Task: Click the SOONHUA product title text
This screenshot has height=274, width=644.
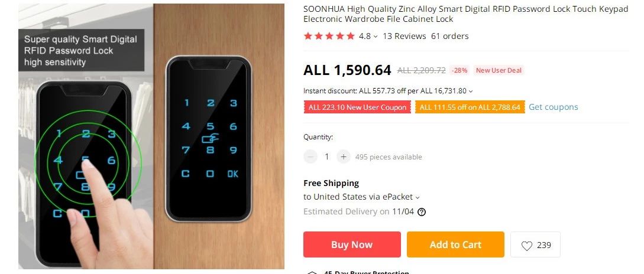Action: coord(465,14)
